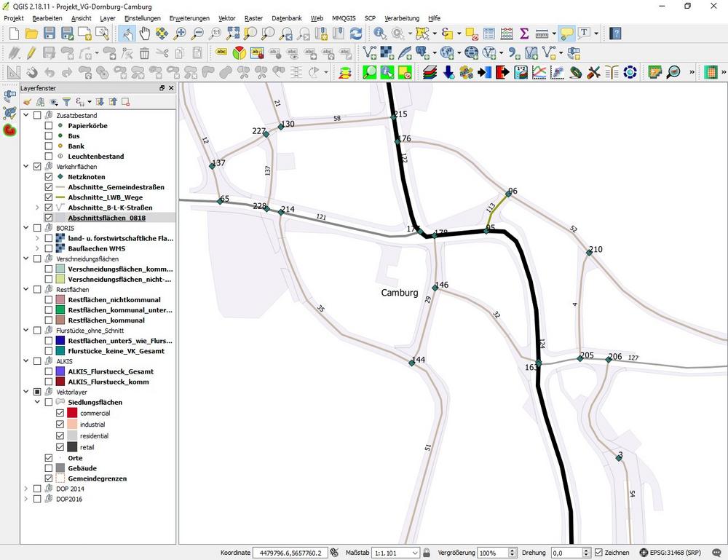
Task: Click the Zoom In magnifier tool
Action: point(180,33)
